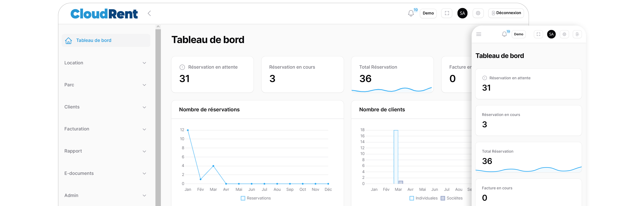Screen dimensions: 644x206
Task: Click the Jan data point at 12
Action: (x=188, y=130)
